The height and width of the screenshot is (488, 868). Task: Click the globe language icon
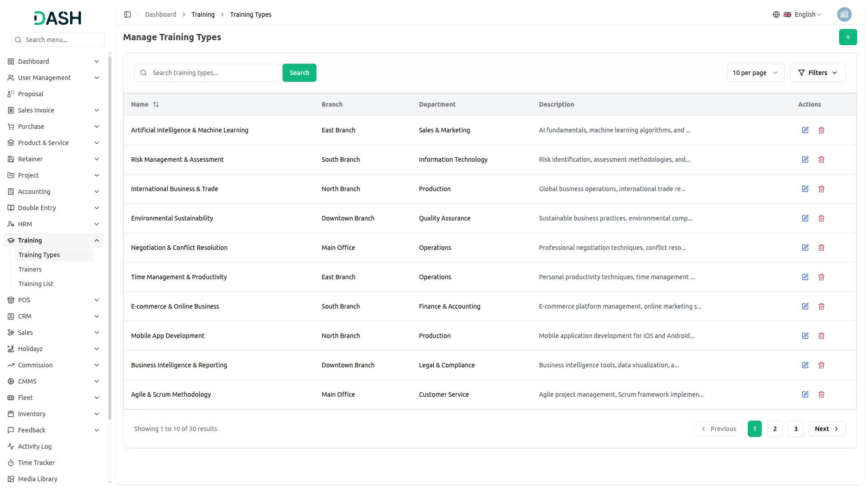point(776,14)
